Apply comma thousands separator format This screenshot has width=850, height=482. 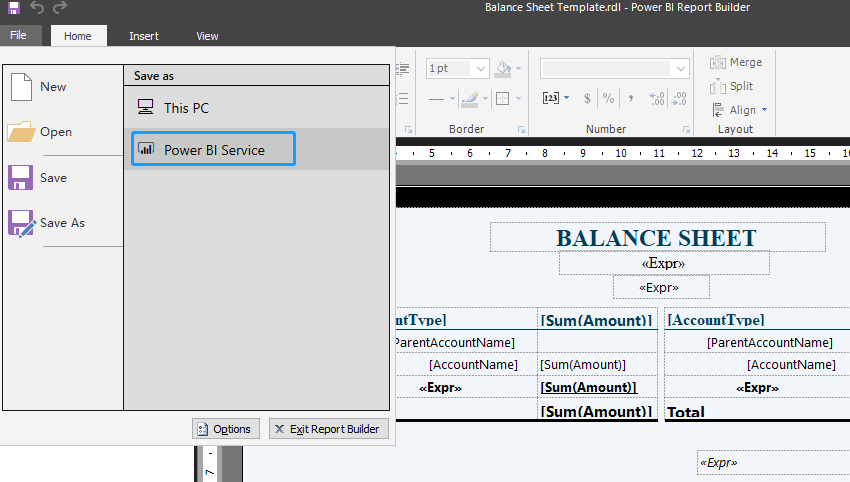point(630,99)
